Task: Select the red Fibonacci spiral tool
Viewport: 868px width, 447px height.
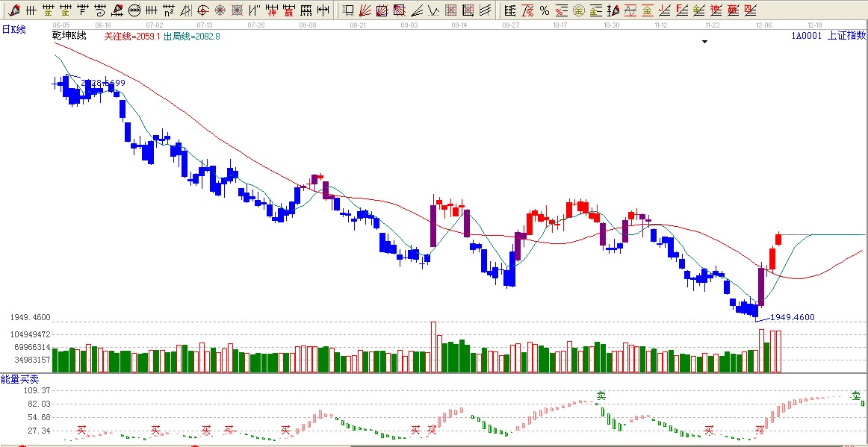Action: [x=202, y=10]
